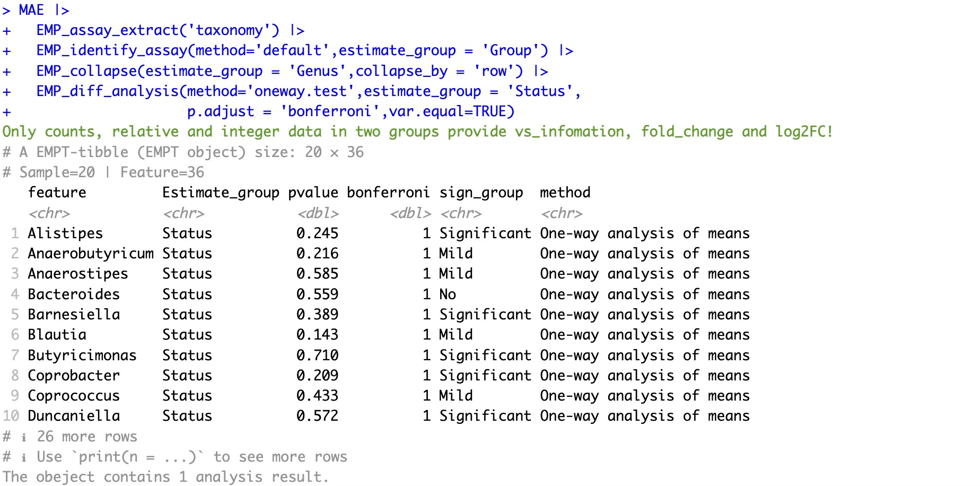This screenshot has height=486, width=980.
Task: Click the info symbol before '26 more rows'
Action: pyautogui.click(x=24, y=437)
